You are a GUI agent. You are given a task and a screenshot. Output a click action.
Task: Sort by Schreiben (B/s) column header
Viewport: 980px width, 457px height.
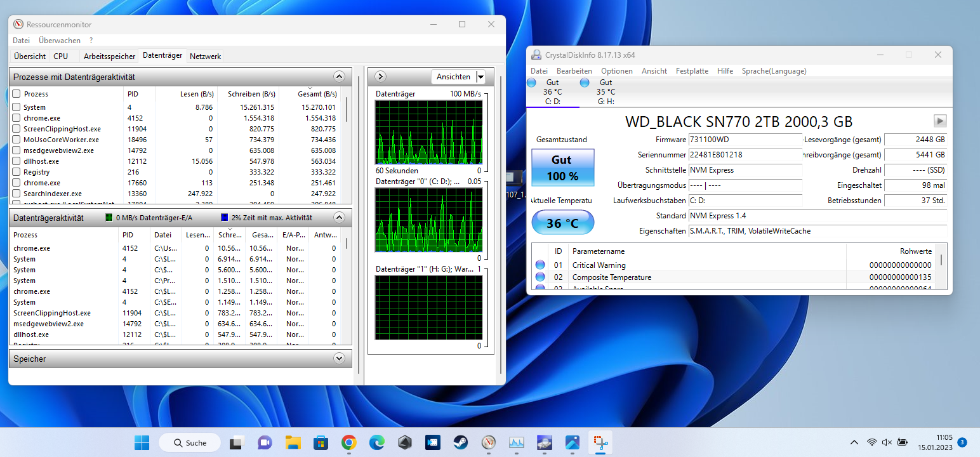(248, 94)
